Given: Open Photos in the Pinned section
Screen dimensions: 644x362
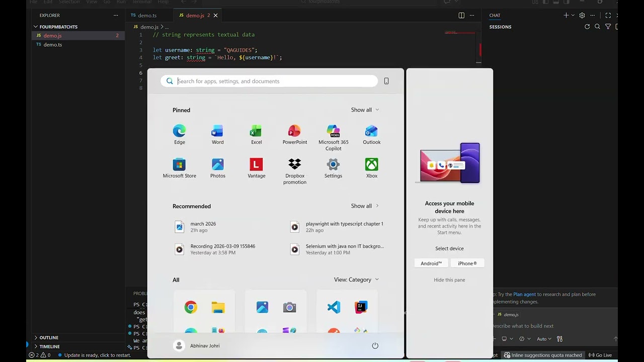Looking at the screenshot, I should pyautogui.click(x=217, y=168).
